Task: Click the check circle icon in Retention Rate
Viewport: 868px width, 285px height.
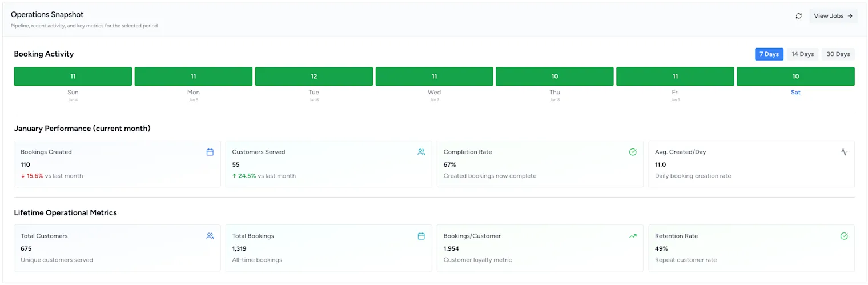Action: 844,236
